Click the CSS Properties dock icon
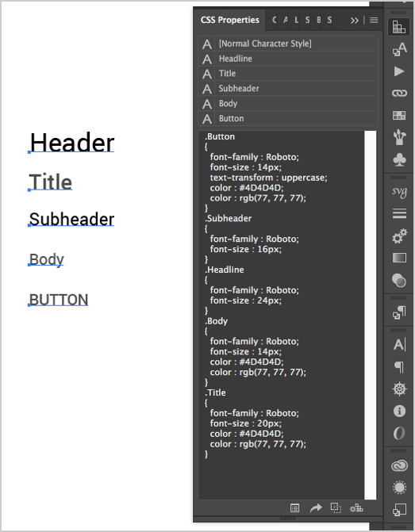Image resolution: width=415 pixels, height=532 pixels. pos(399,27)
